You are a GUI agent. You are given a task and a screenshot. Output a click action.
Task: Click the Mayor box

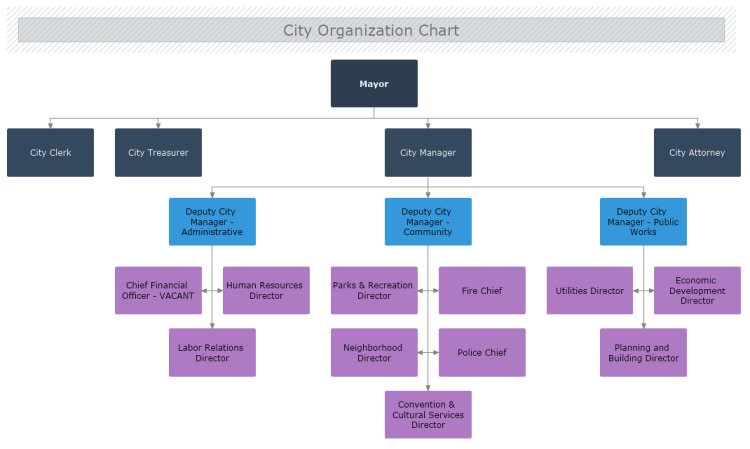[x=374, y=84]
